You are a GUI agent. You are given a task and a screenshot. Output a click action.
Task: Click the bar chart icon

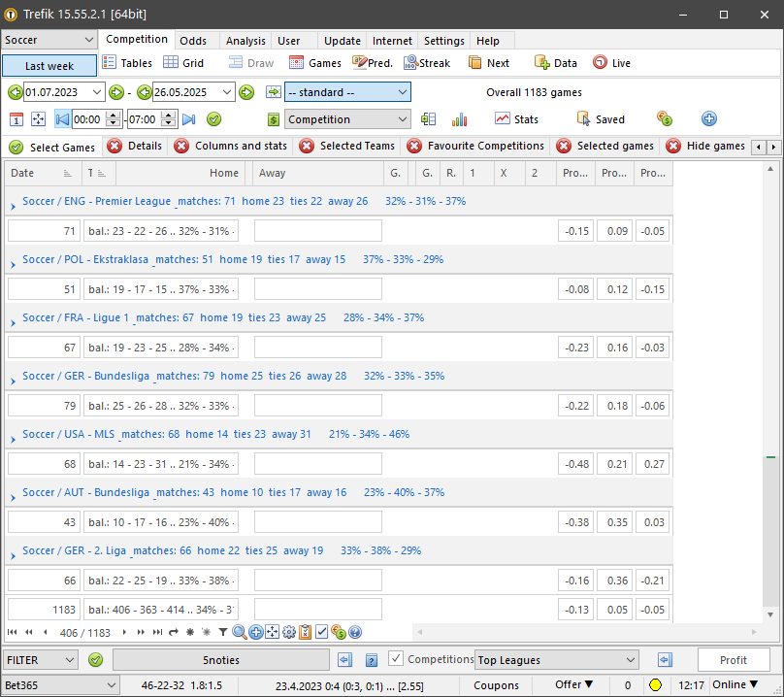[459, 119]
